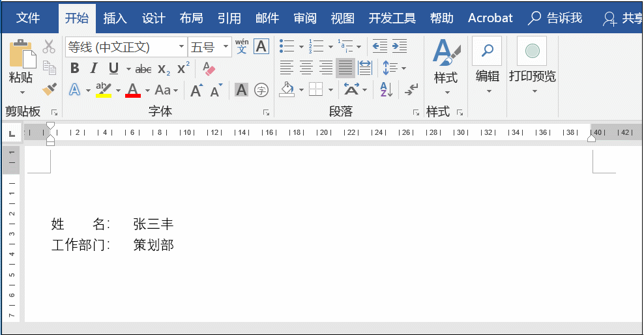Click the Clear Formatting eraser icon
This screenshot has height=335, width=644.
click(209, 68)
